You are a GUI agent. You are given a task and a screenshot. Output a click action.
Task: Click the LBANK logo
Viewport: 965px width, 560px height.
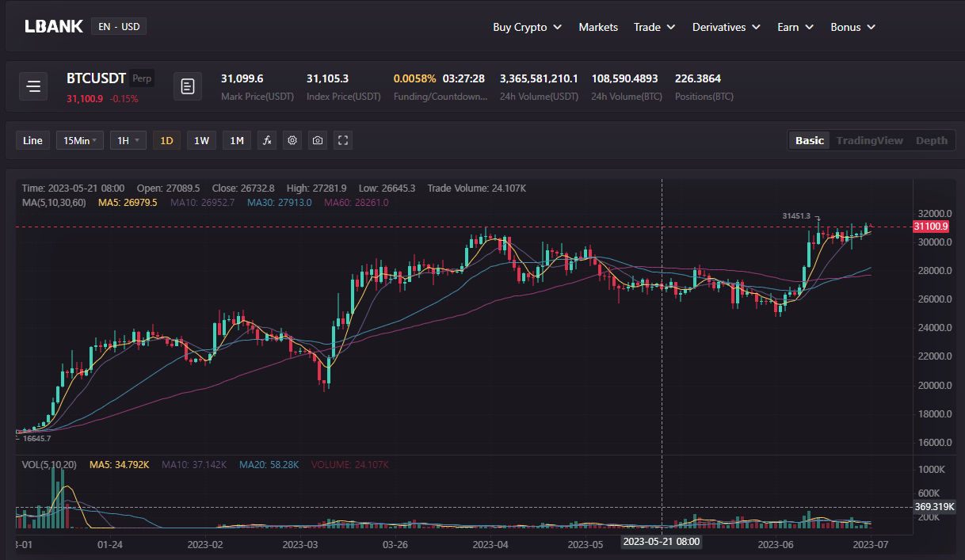click(x=54, y=26)
